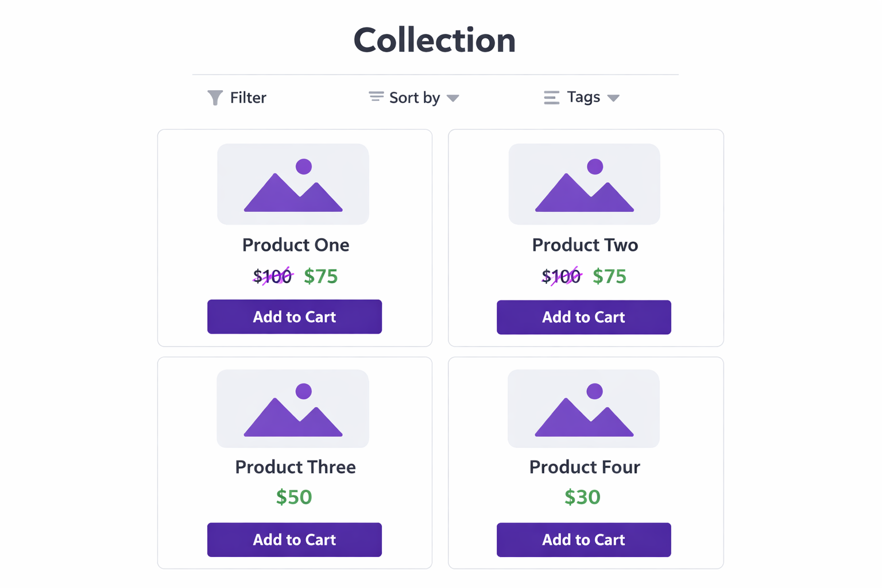Click the Product Two title link
The width and height of the screenshot is (882, 588).
(584, 245)
